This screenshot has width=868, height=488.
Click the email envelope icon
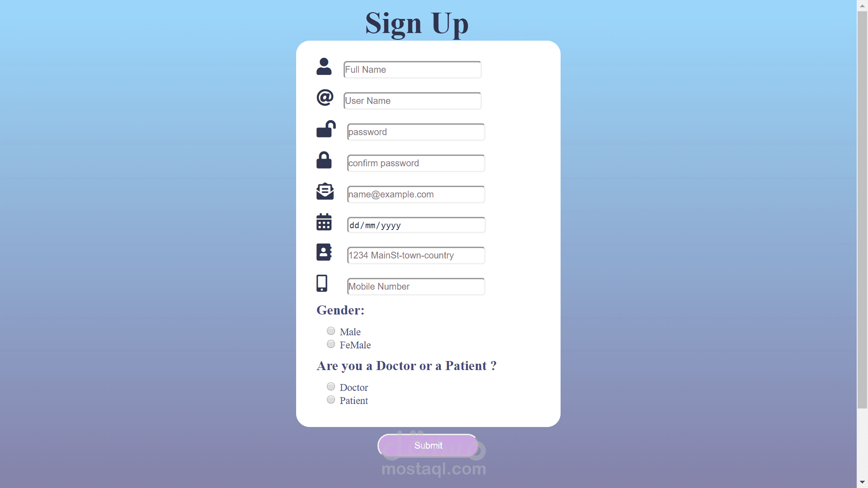(325, 192)
